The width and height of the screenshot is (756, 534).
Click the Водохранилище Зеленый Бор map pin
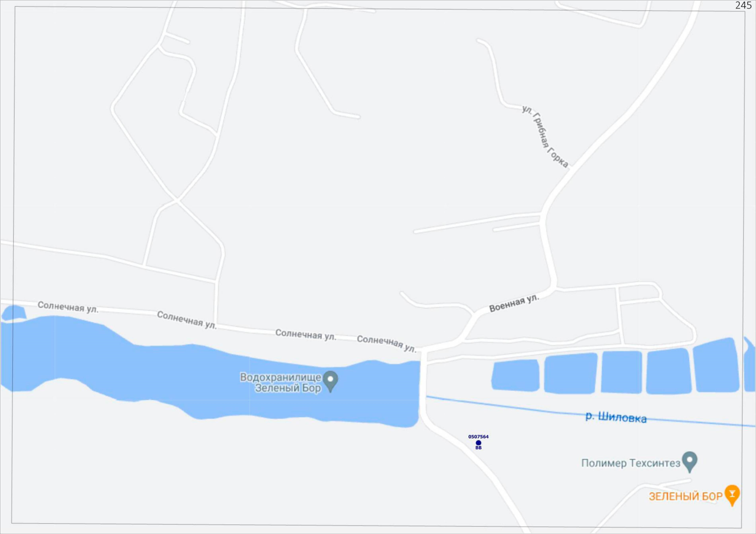tap(330, 381)
